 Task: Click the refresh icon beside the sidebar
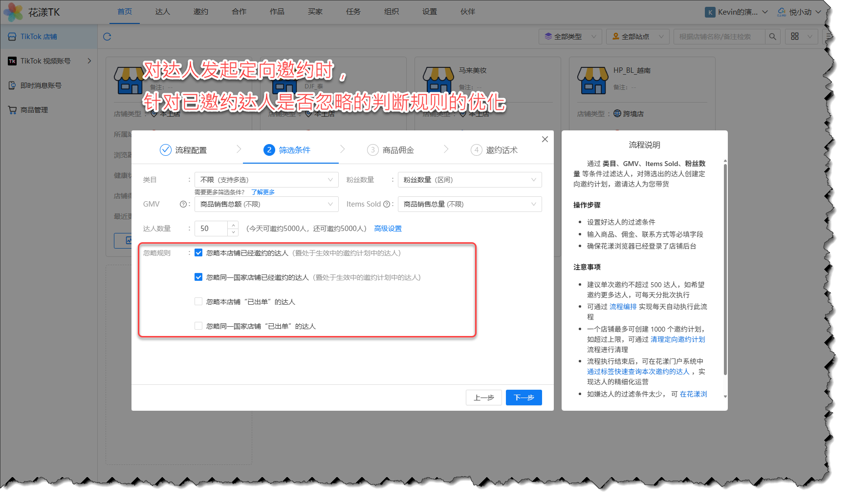pyautogui.click(x=107, y=37)
